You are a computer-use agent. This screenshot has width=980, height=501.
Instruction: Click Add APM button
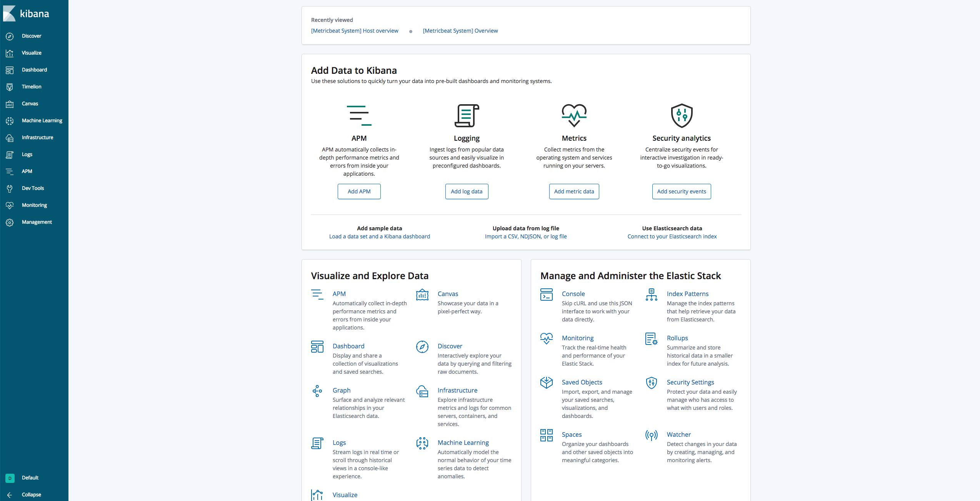point(359,191)
